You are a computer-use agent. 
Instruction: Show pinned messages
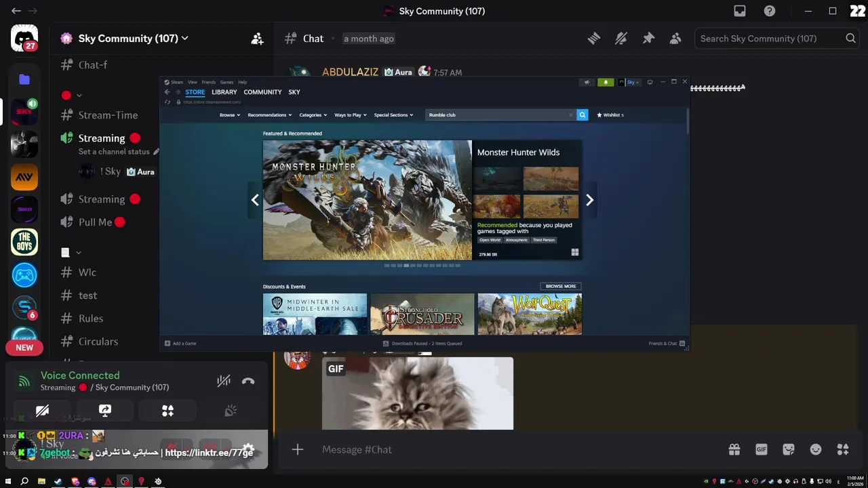(x=648, y=39)
